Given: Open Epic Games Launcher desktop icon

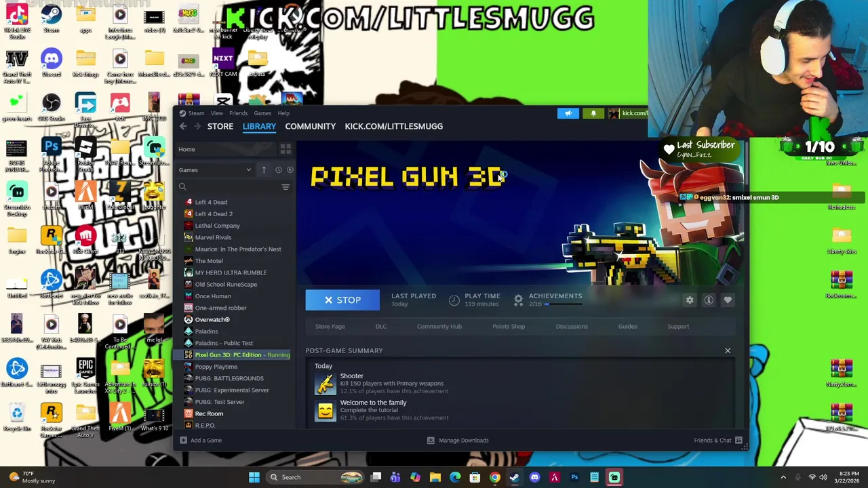Looking at the screenshot, I should click(x=85, y=375).
